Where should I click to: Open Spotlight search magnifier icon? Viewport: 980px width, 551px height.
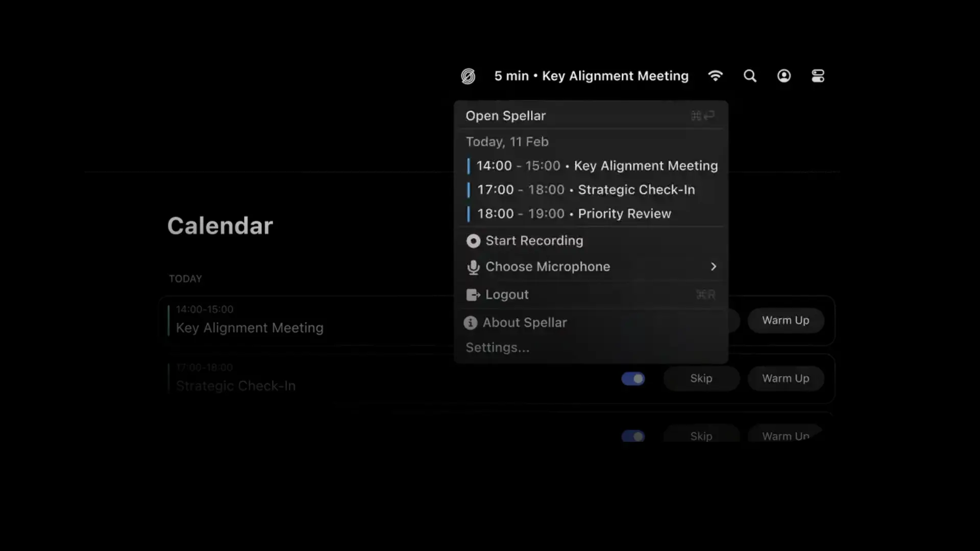(x=750, y=76)
